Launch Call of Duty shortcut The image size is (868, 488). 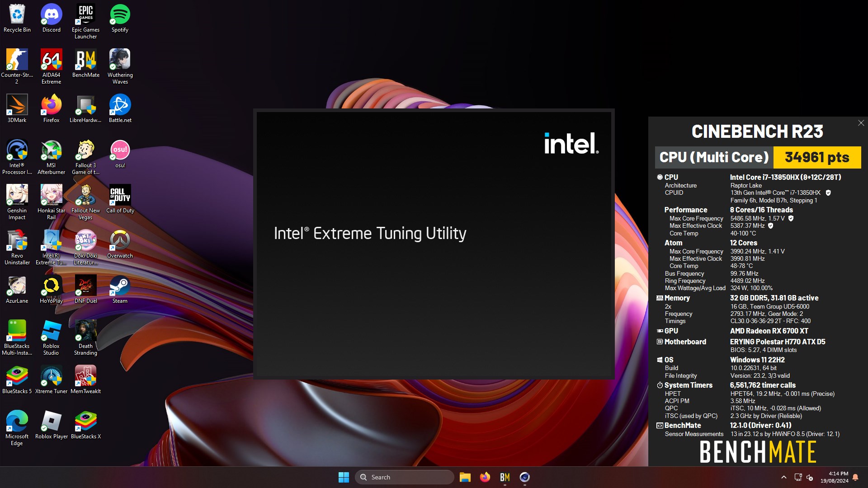click(120, 199)
